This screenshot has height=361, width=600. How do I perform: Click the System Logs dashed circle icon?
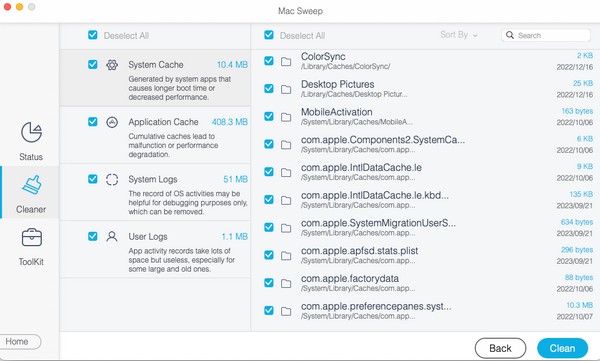pyautogui.click(x=112, y=180)
